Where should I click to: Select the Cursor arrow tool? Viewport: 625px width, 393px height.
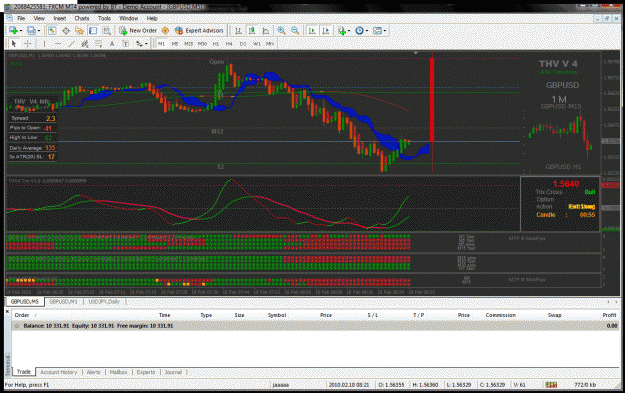[14, 44]
